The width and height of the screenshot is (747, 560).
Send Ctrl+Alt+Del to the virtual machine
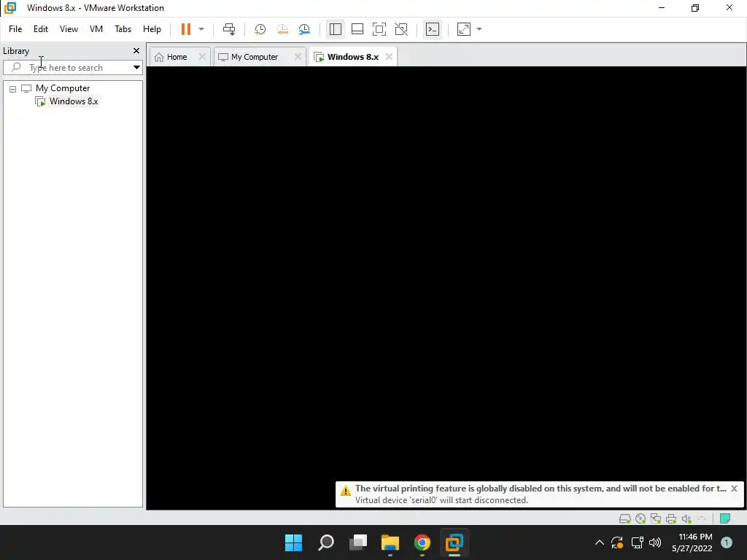coord(229,29)
